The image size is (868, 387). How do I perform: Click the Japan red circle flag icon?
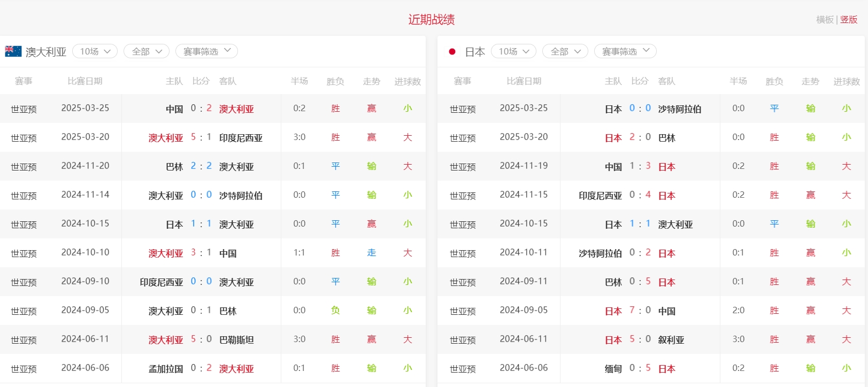tap(452, 52)
